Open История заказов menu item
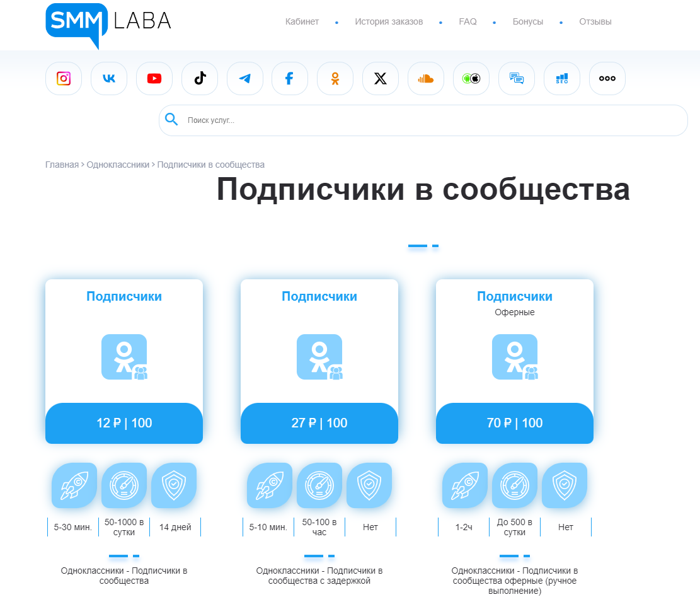The width and height of the screenshot is (700, 597). (x=389, y=21)
